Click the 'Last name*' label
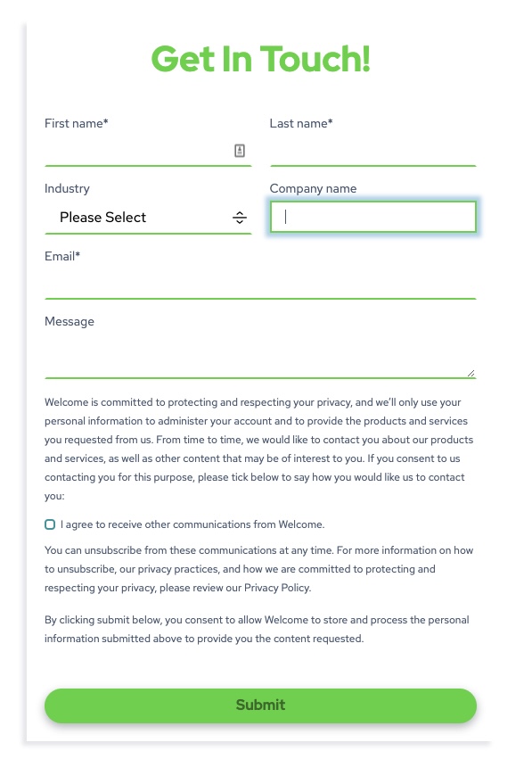Viewport: 532px width, 759px height. 301,123
